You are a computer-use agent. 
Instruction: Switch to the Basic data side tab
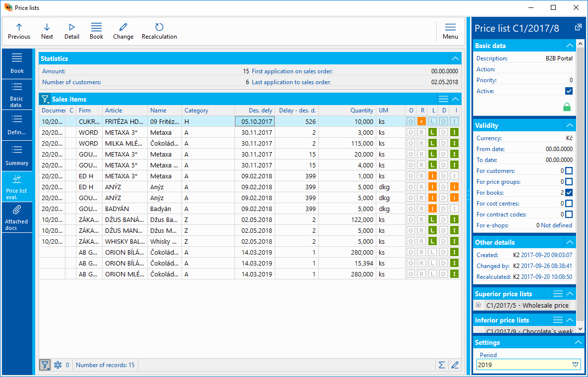click(17, 95)
